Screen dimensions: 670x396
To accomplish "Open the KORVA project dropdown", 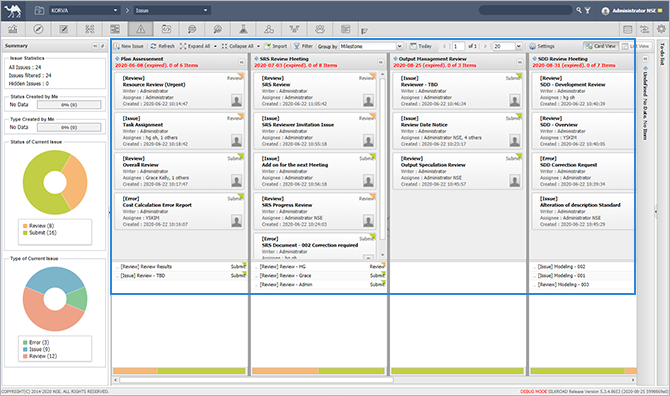I will (84, 10).
